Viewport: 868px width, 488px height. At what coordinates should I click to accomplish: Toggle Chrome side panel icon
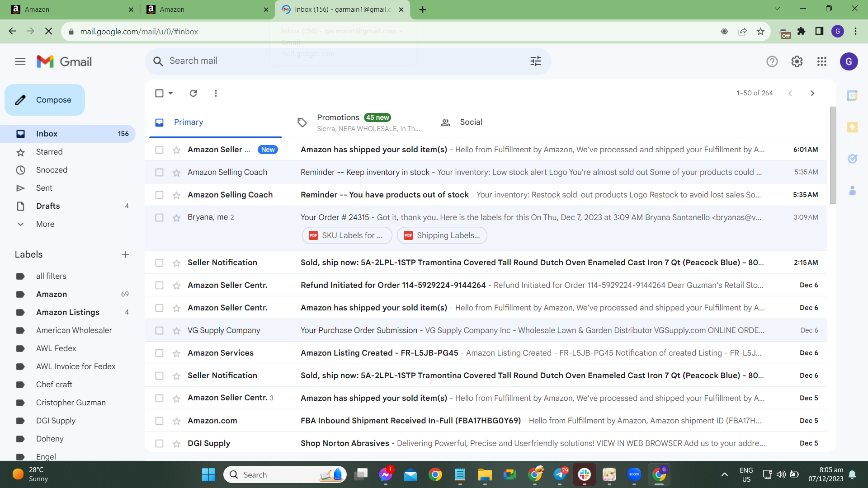coord(819,31)
